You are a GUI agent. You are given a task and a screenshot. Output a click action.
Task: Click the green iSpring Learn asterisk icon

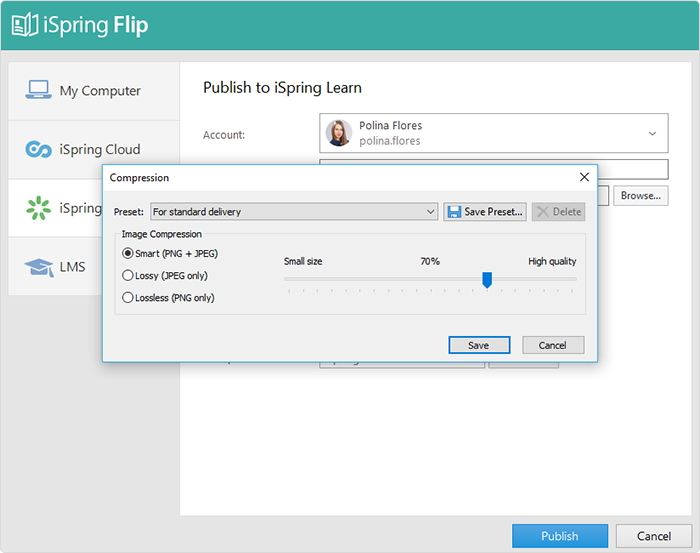39,208
